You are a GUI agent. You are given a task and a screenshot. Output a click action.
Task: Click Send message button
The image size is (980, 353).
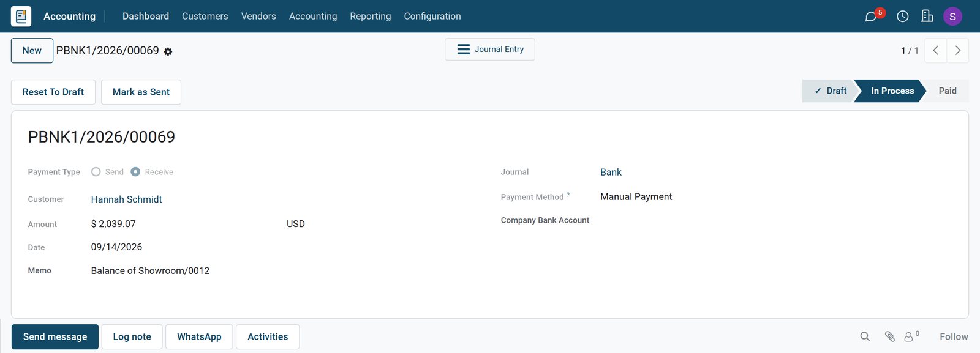pyautogui.click(x=55, y=337)
